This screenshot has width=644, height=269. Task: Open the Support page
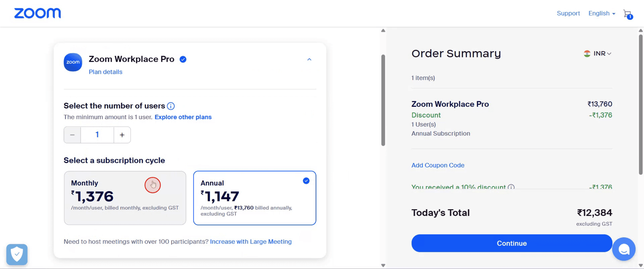[x=568, y=13]
